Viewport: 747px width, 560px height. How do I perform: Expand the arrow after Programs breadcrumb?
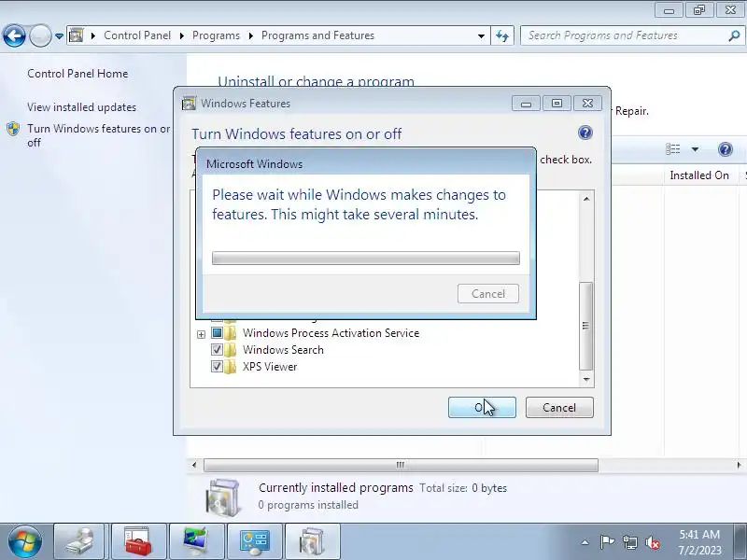click(250, 35)
